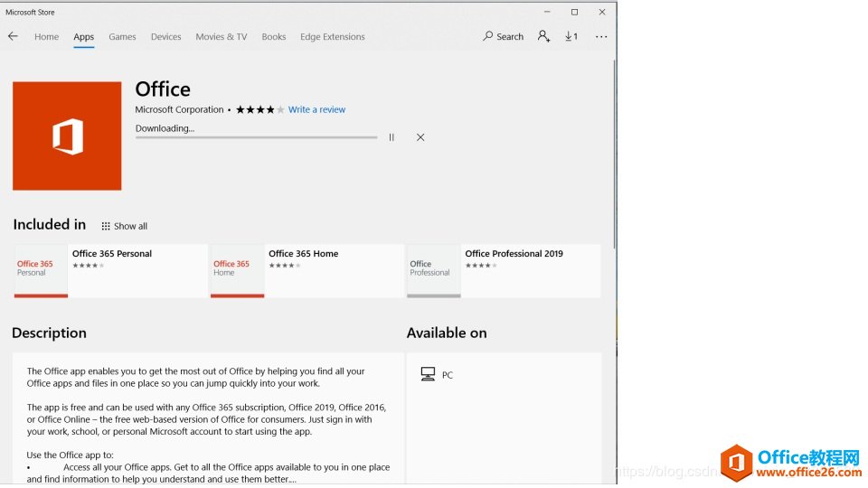
Task: Click the user account icon
Action: click(x=543, y=36)
